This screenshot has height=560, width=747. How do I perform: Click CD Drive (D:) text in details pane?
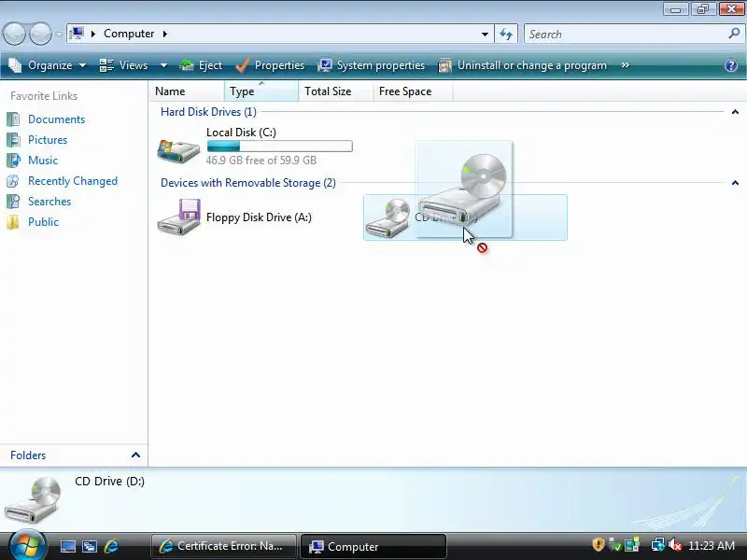[x=109, y=482]
